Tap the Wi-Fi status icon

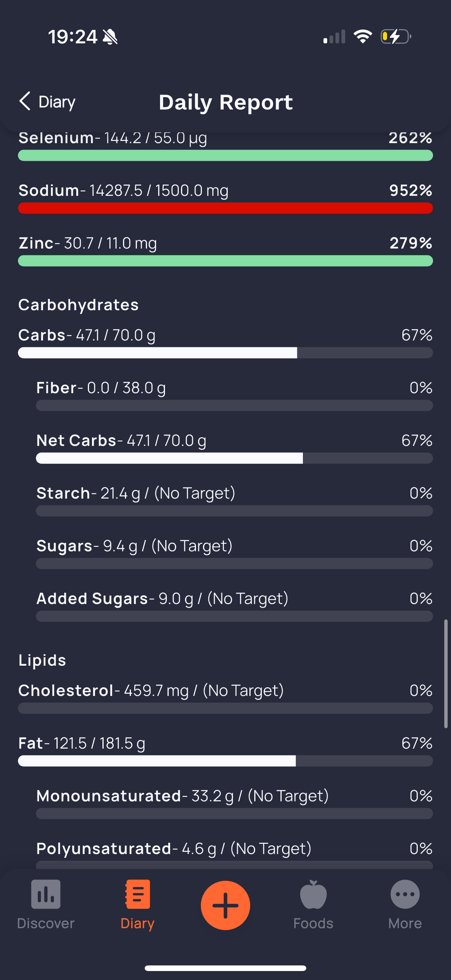(363, 37)
